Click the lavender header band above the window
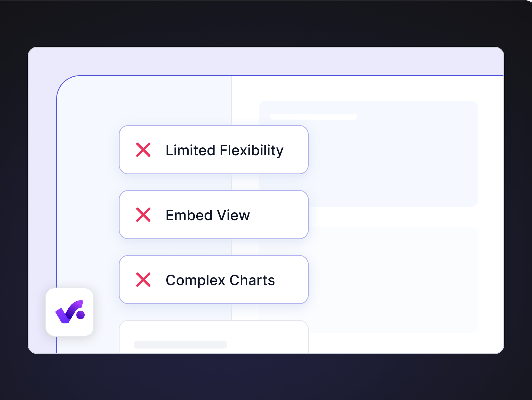The image size is (532, 400). [x=264, y=61]
